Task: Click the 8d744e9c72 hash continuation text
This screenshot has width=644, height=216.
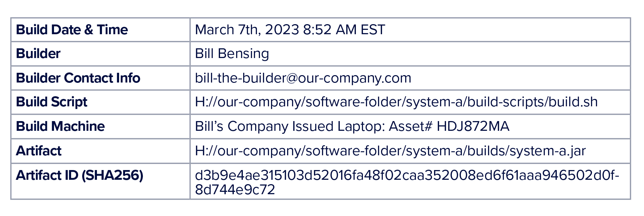Action: click(235, 190)
